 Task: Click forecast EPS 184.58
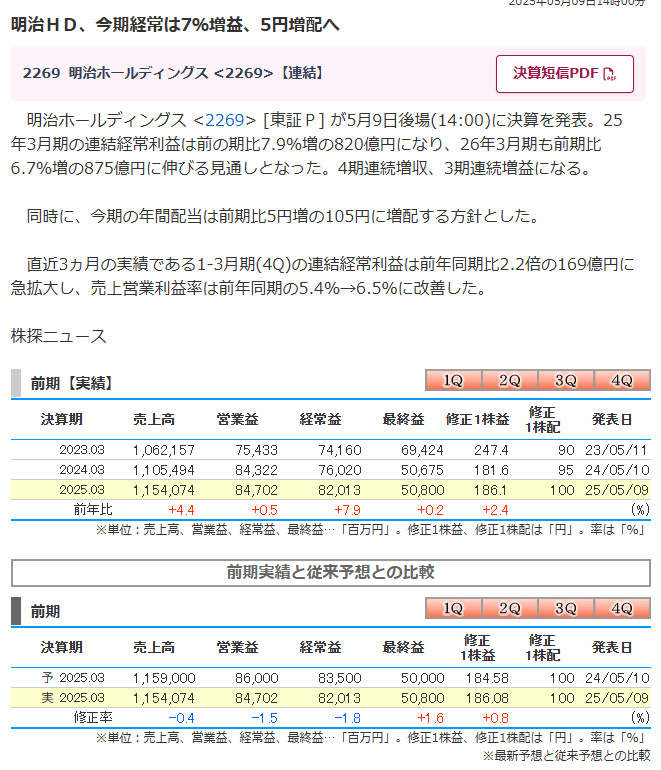click(x=487, y=678)
